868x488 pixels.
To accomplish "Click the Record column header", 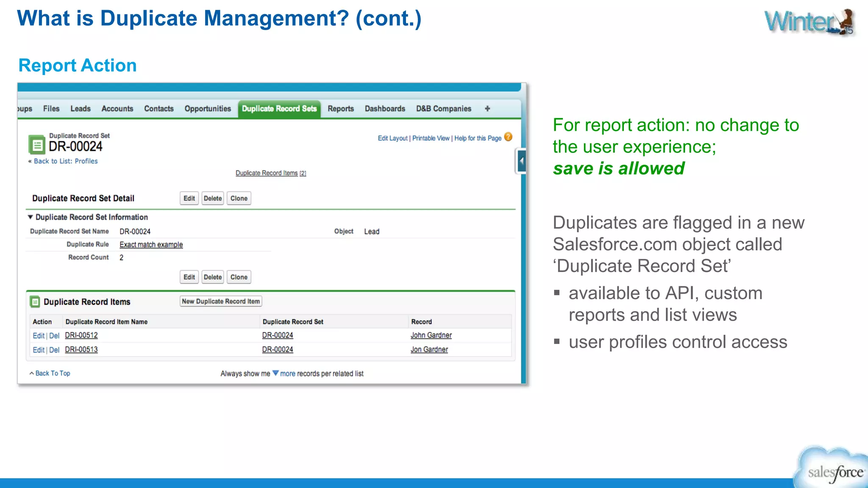I will click(422, 322).
